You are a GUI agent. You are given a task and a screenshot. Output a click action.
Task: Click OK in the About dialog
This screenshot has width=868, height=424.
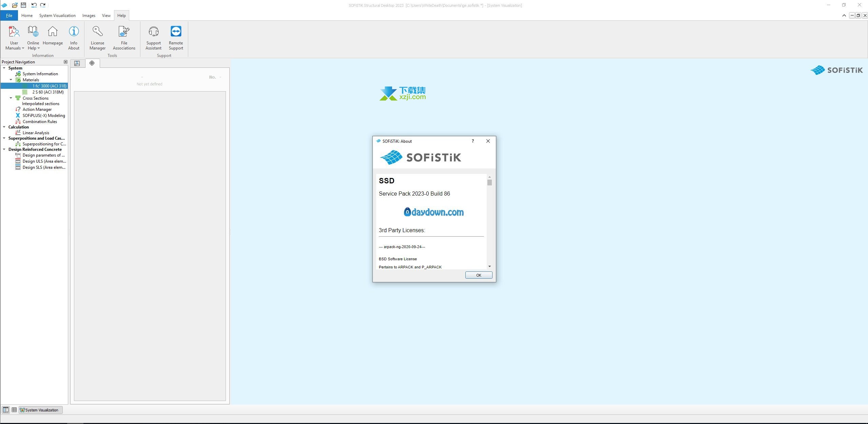(x=479, y=275)
